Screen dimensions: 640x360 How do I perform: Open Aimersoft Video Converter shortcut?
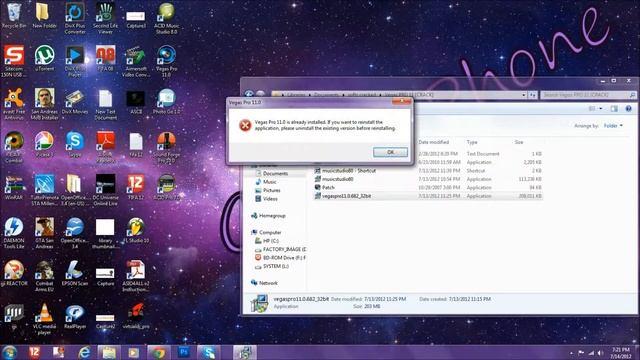(136, 61)
